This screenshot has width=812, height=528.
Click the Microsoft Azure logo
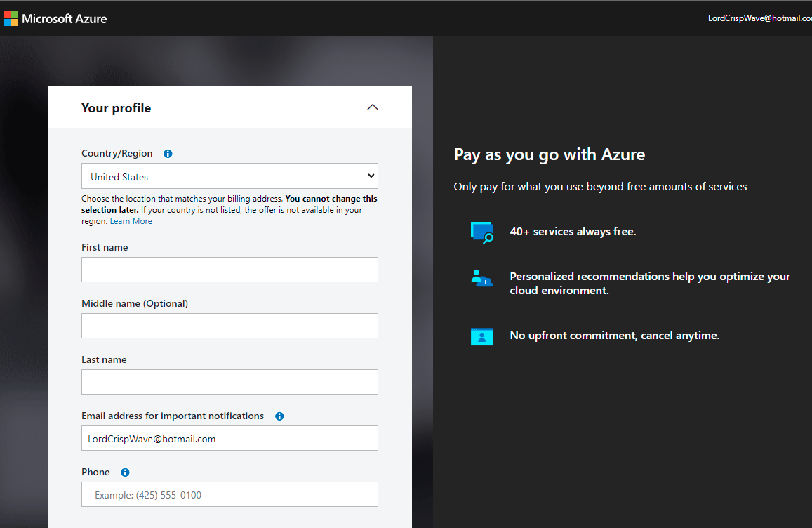(55, 19)
